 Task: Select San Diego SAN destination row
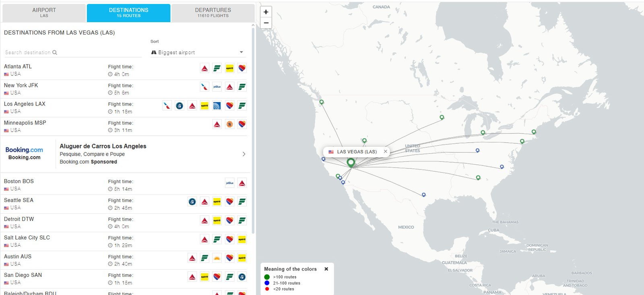(x=125, y=278)
